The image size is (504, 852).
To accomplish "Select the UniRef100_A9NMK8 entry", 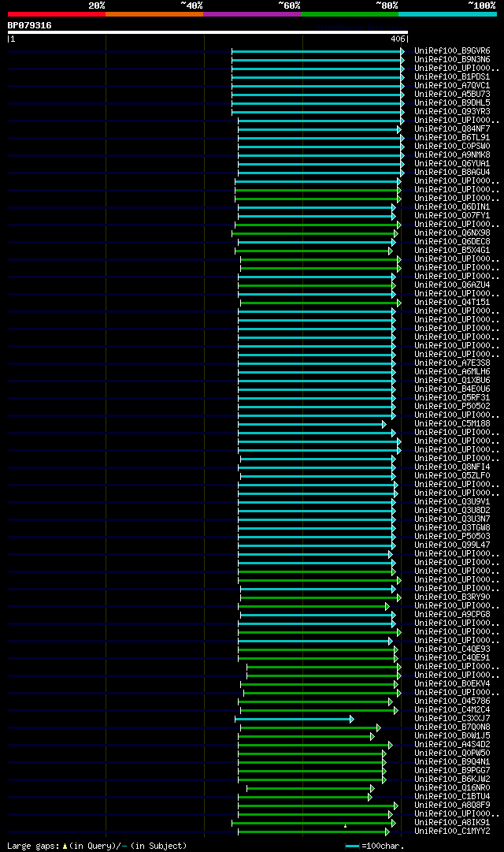I will pyautogui.click(x=452, y=155).
